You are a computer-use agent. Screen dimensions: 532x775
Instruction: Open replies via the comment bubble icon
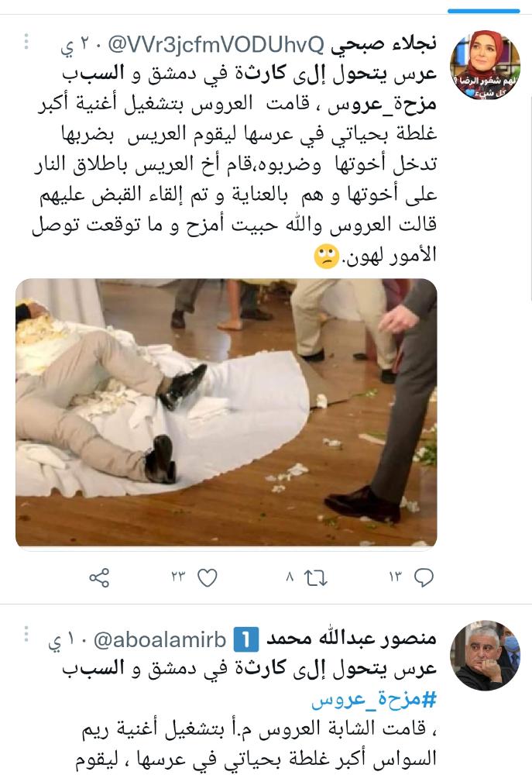[424, 577]
